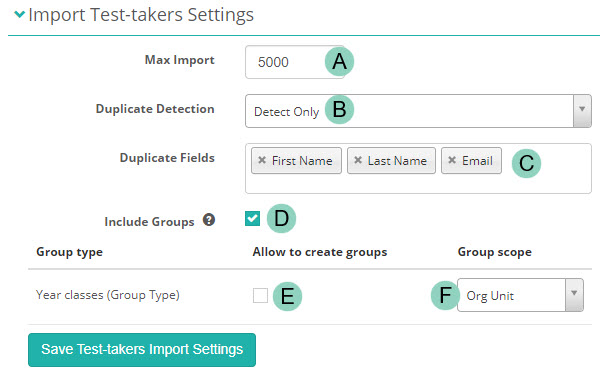Click the Group type column header

[69, 252]
